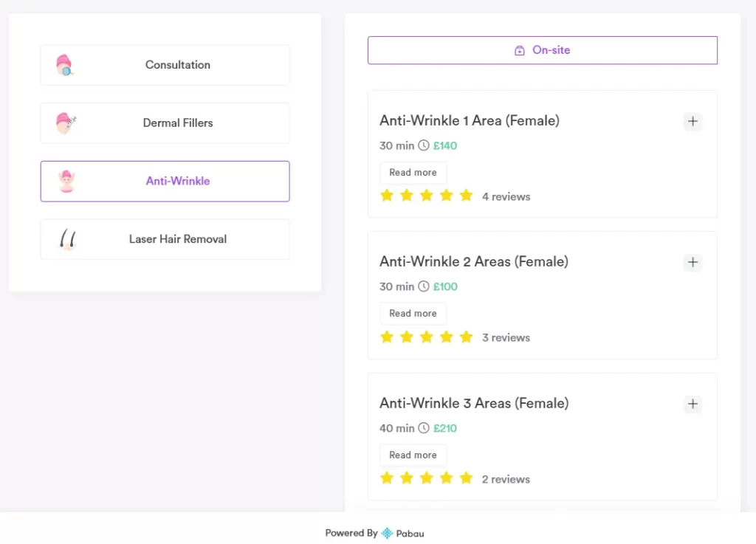Select the On-site option
Screen dimensions: 756x544
[543, 49]
